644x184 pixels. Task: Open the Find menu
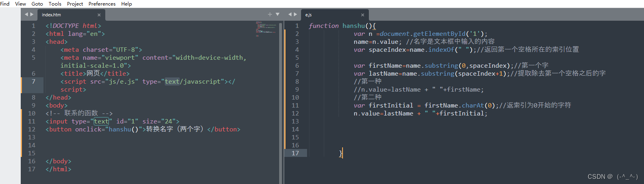click(x=5, y=4)
